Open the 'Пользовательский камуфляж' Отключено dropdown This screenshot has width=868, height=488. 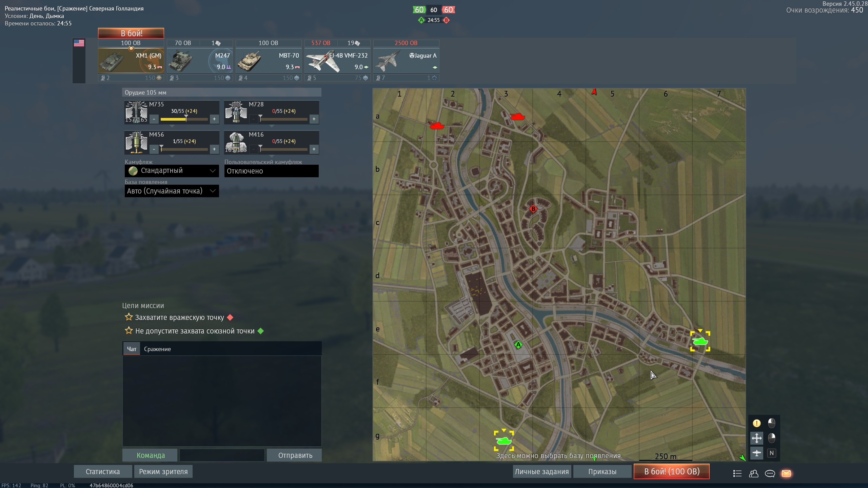pos(271,171)
